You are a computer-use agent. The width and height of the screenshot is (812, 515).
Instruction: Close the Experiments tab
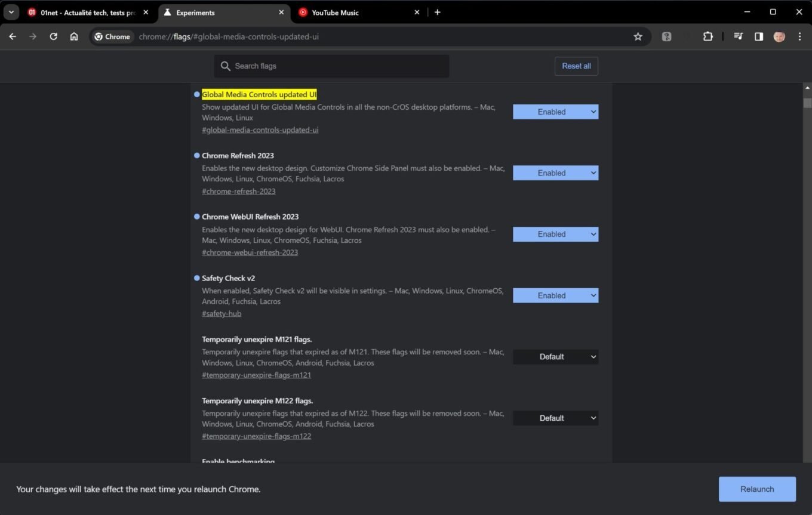click(282, 12)
